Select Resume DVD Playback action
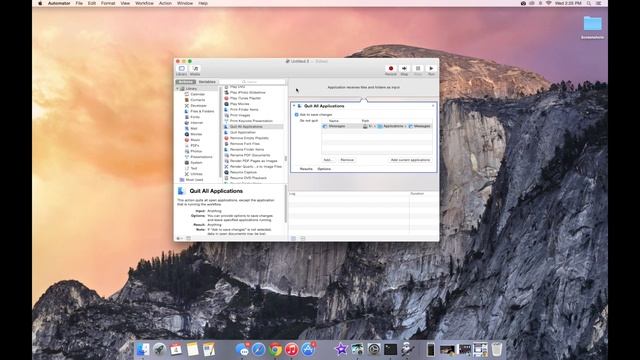Image resolution: width=640 pixels, height=360 pixels. click(248, 178)
